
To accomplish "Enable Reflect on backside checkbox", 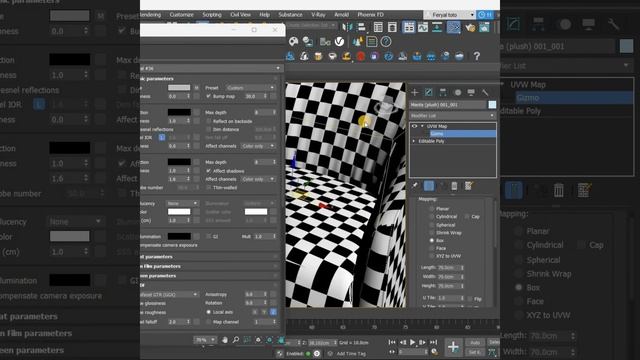I will (x=209, y=121).
